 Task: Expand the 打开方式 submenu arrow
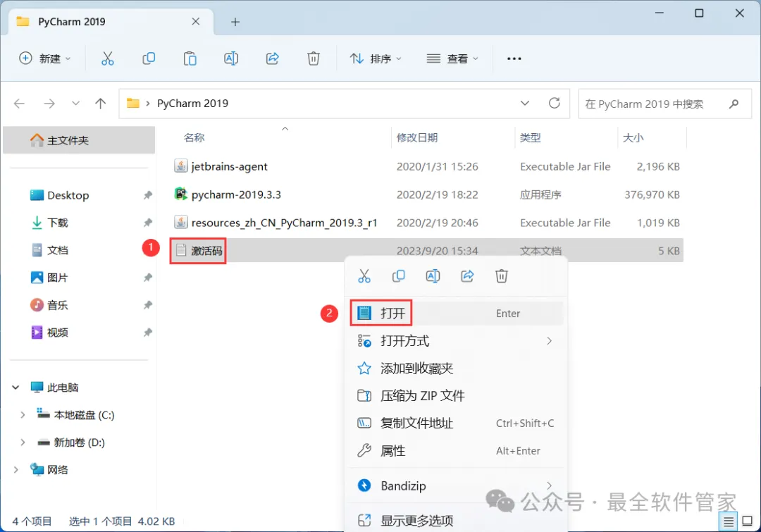[x=550, y=341]
